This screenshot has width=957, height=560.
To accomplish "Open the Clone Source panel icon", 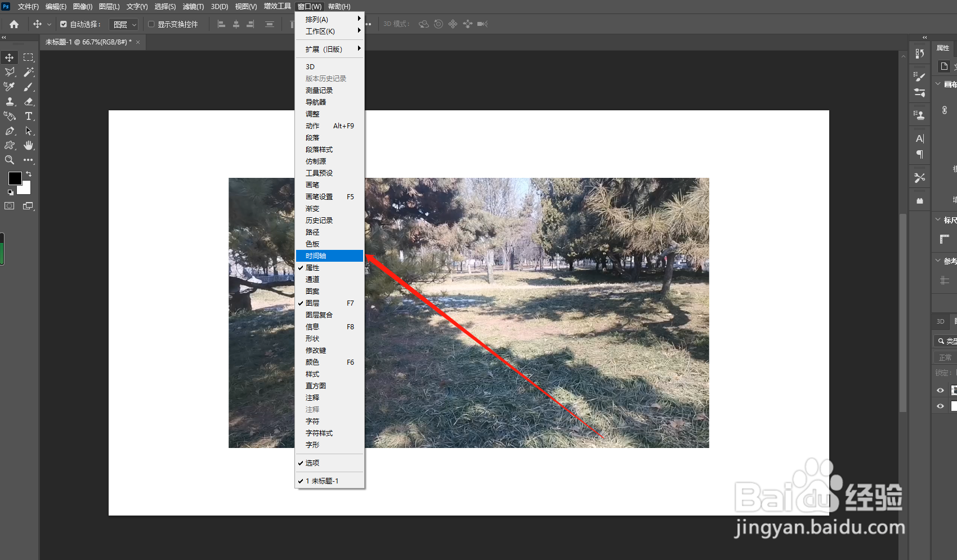I will tap(919, 115).
